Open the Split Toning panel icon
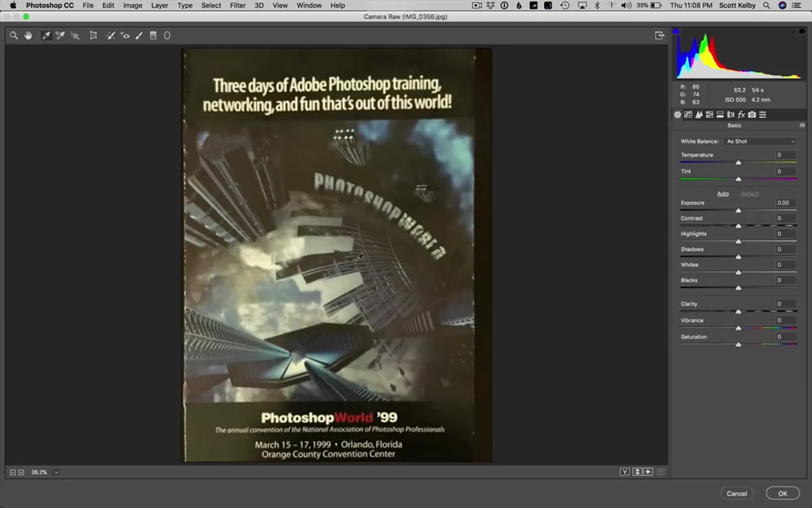Viewport: 812px width, 508px height. tap(720, 114)
